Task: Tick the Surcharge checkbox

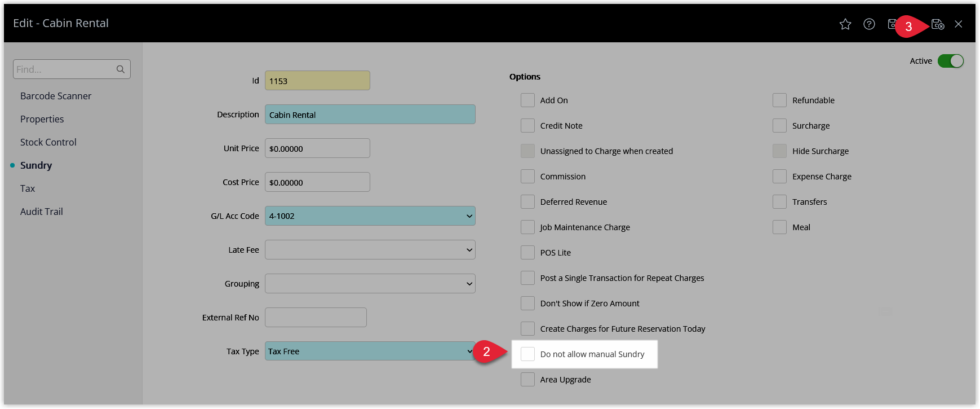Action: [x=779, y=126]
